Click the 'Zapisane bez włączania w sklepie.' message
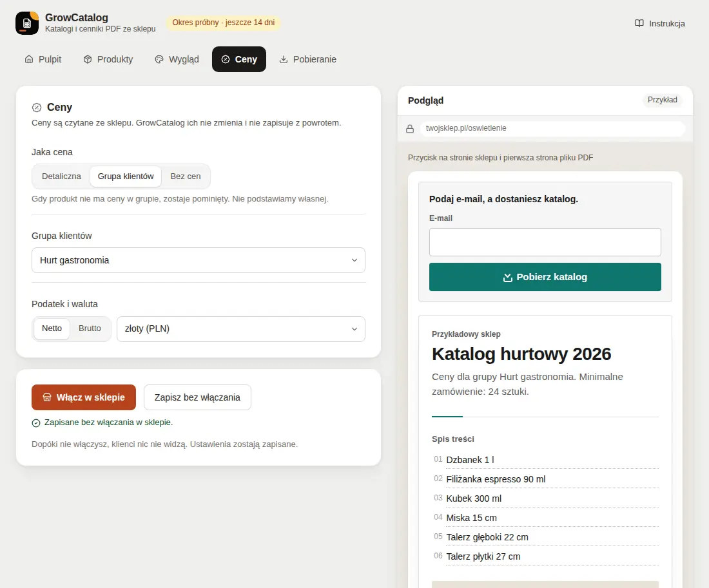Viewport: 709px width, 588px height. click(108, 422)
